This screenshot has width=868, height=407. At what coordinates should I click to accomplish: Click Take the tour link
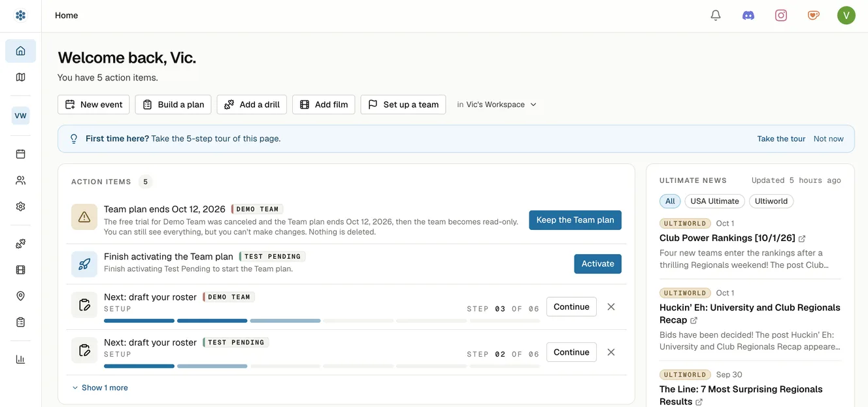(x=781, y=138)
